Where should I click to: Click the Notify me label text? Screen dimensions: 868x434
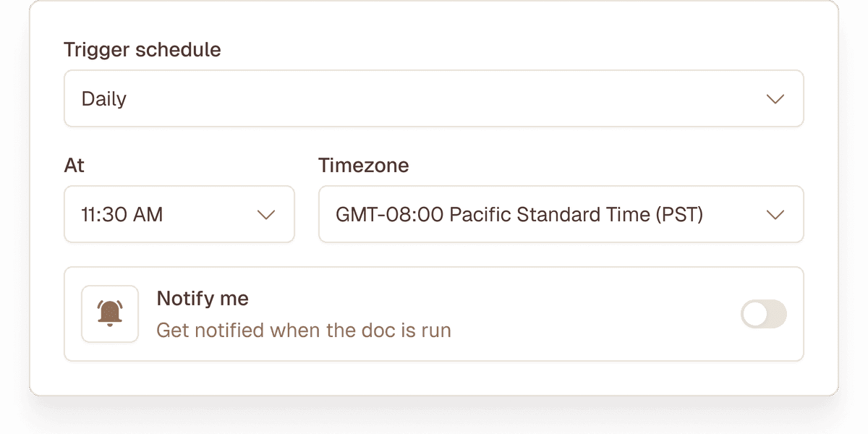pos(203,298)
